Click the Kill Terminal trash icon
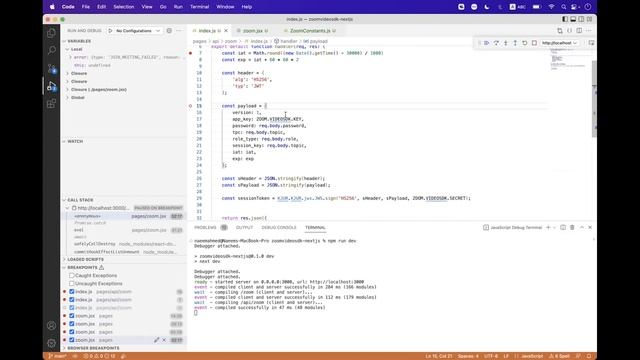 pyautogui.click(x=572, y=227)
